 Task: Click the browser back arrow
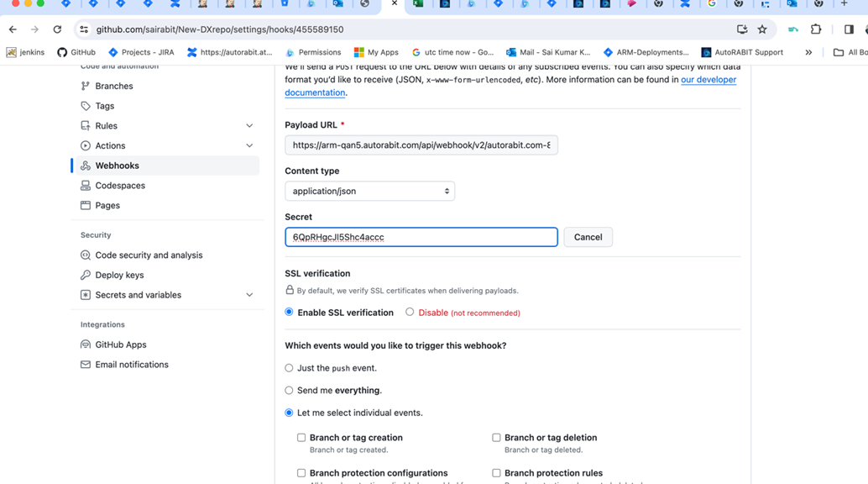pos(13,29)
